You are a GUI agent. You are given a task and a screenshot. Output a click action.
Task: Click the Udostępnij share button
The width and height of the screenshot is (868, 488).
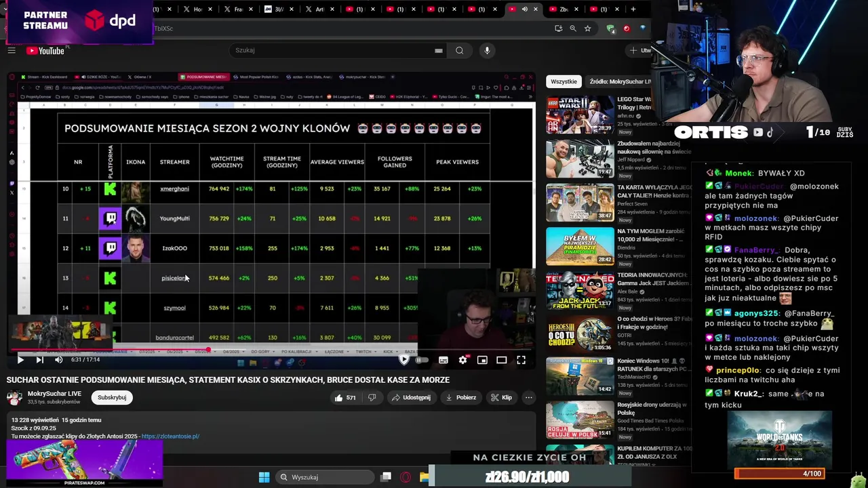pyautogui.click(x=412, y=398)
